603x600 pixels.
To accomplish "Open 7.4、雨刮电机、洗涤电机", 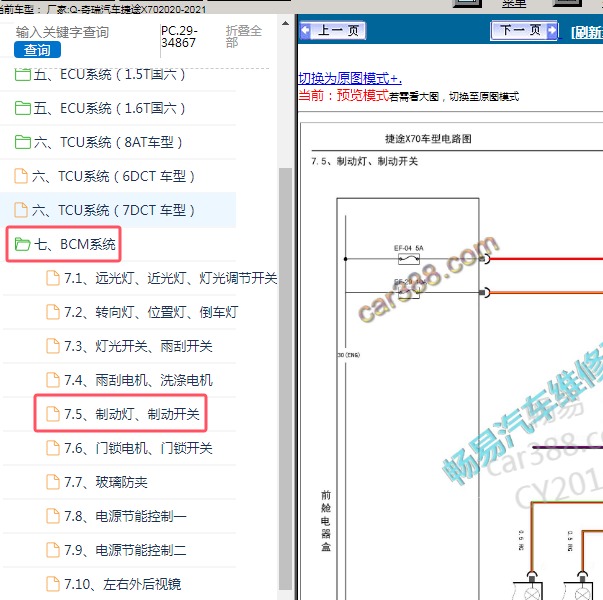I will pyautogui.click(x=138, y=380).
